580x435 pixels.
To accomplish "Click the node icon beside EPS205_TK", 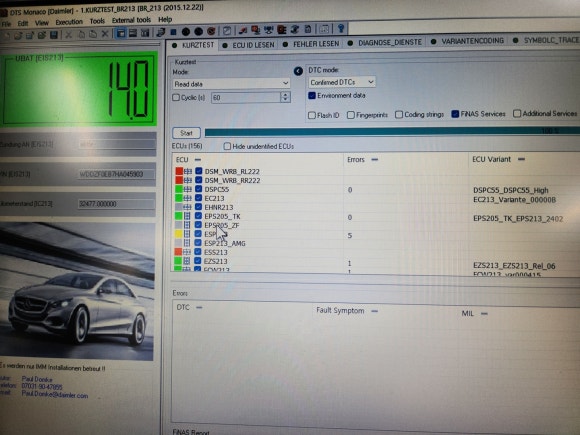I will pyautogui.click(x=187, y=216).
